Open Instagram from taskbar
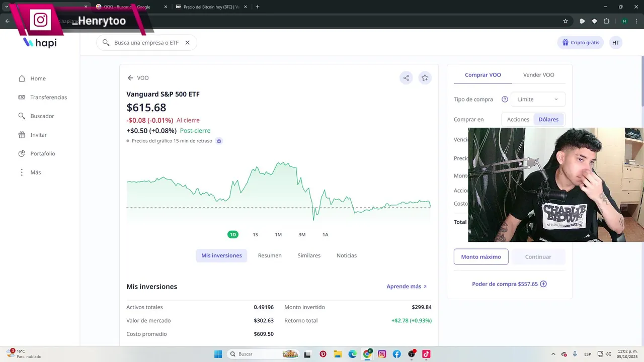 point(382,354)
